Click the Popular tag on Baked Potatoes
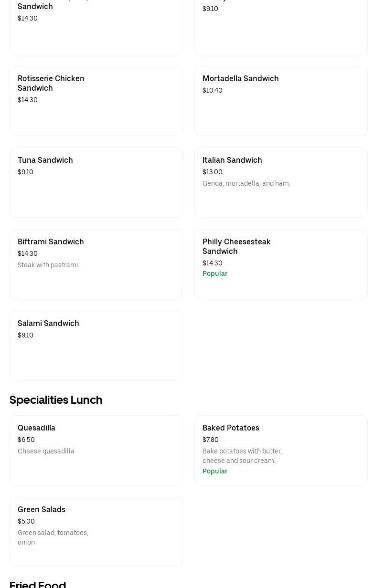The width and height of the screenshot is (384, 588). click(x=215, y=471)
